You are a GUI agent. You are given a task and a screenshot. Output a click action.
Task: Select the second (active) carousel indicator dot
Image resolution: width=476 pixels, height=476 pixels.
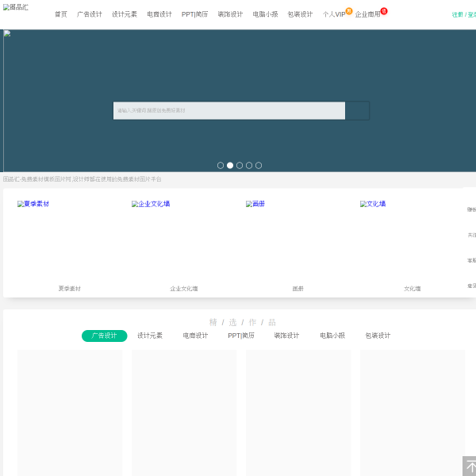pos(230,166)
